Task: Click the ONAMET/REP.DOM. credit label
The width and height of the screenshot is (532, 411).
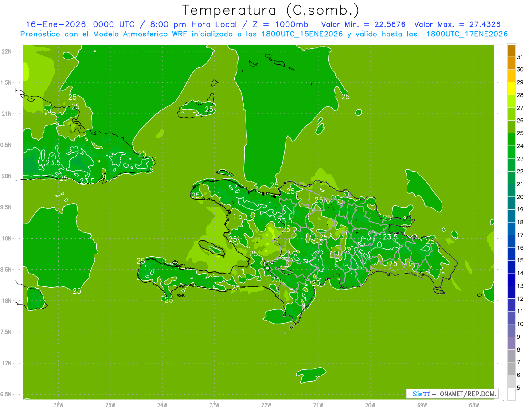Action: 468,394
